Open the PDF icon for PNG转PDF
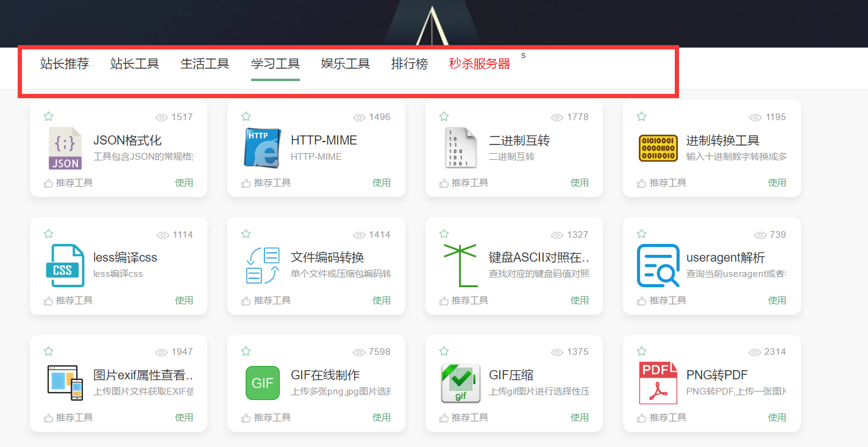Screen dimensions: 868x447 (x=658, y=384)
